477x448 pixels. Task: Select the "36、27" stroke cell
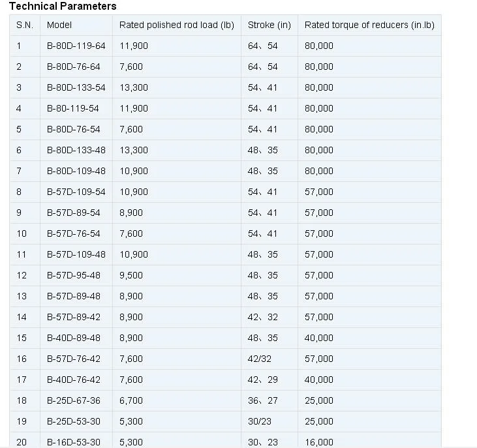[x=262, y=400]
